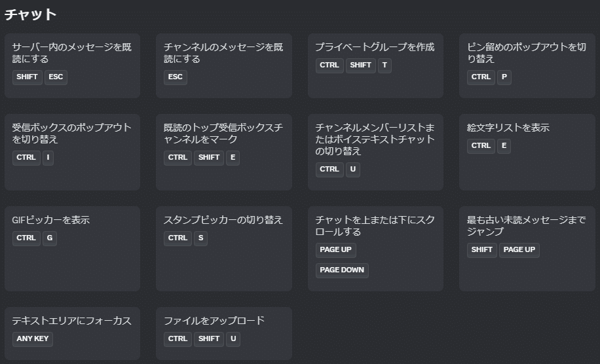The width and height of the screenshot is (600, 364).
Task: Open the プライベートグループを作成 shortcut card
Action: 375,65
